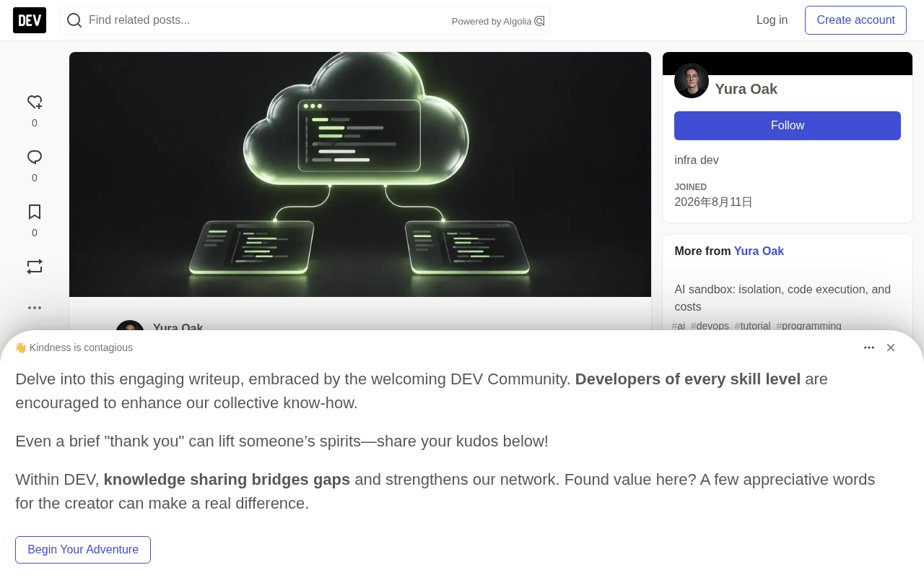Select the #devops tag
The image size is (924, 578).
coord(710,326)
